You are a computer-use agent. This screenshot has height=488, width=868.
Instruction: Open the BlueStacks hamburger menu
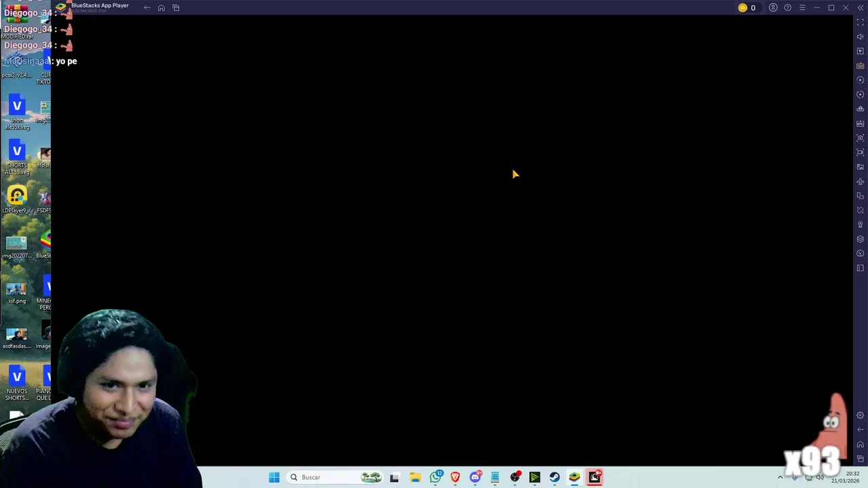tap(802, 7)
